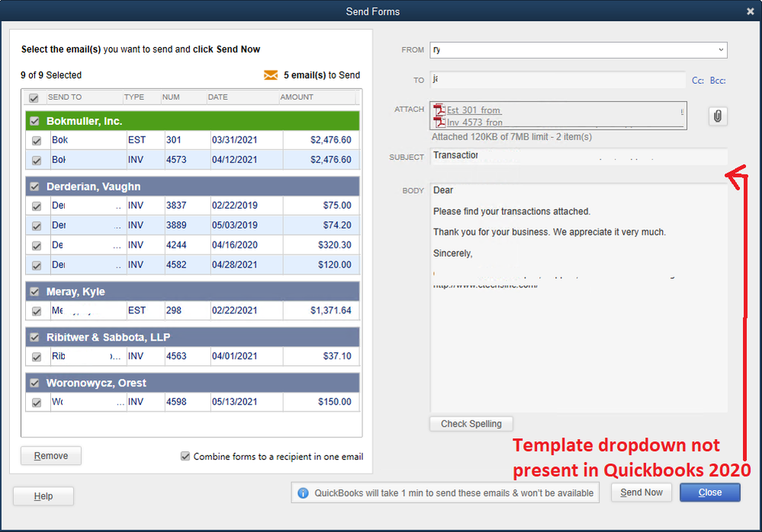Uncheck invoice 4563 row checkbox
The height and width of the screenshot is (532, 762).
pyautogui.click(x=37, y=357)
